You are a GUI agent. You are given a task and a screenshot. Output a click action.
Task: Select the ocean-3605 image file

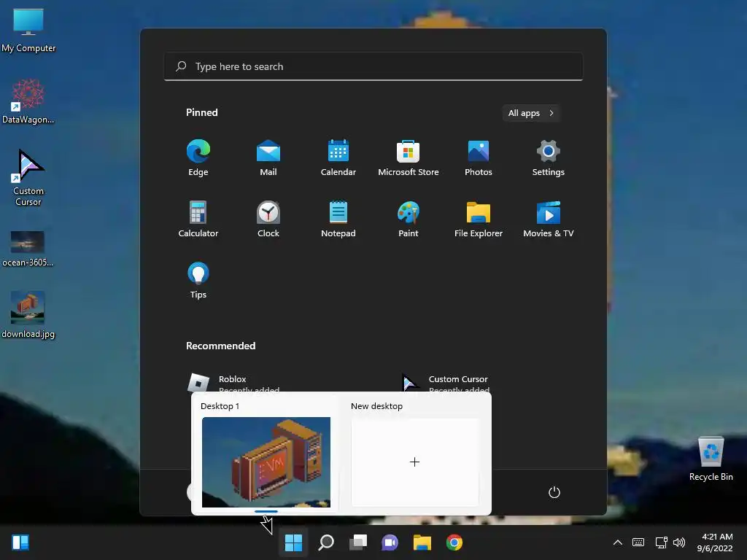pos(28,248)
